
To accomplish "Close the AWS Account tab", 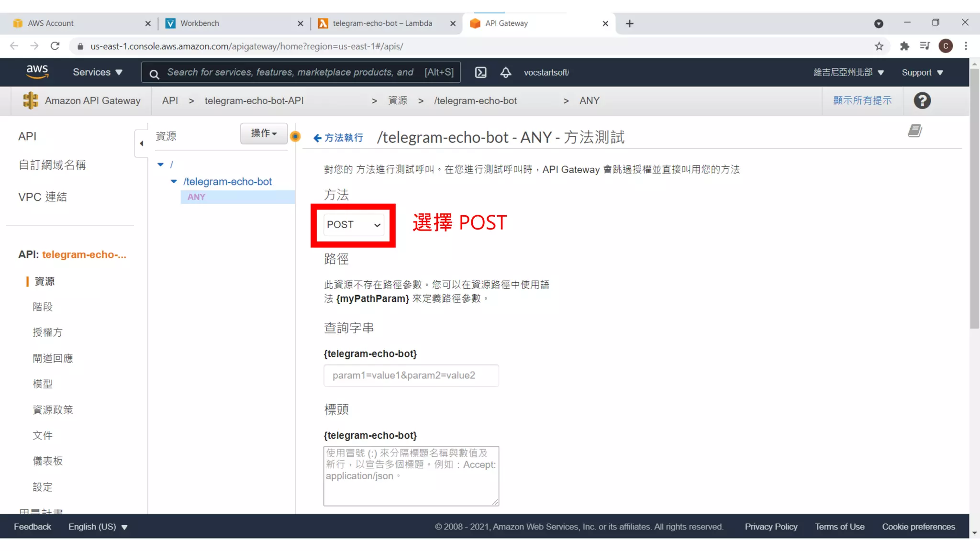I will tap(148, 23).
